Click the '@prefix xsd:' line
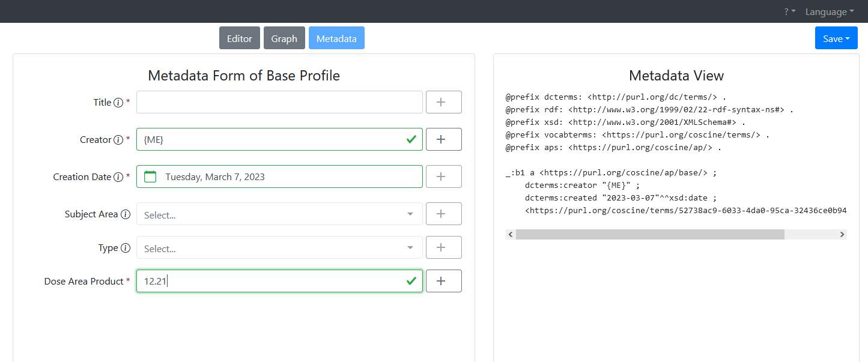Image resolution: width=868 pixels, height=362 pixels. 625,122
